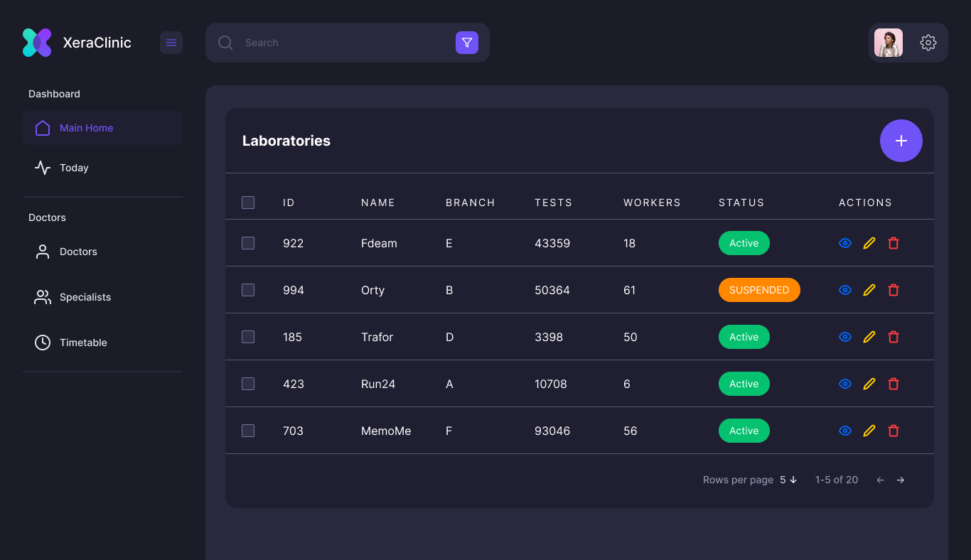Open the Rows per page dropdown
This screenshot has height=560, width=971.
(x=788, y=480)
